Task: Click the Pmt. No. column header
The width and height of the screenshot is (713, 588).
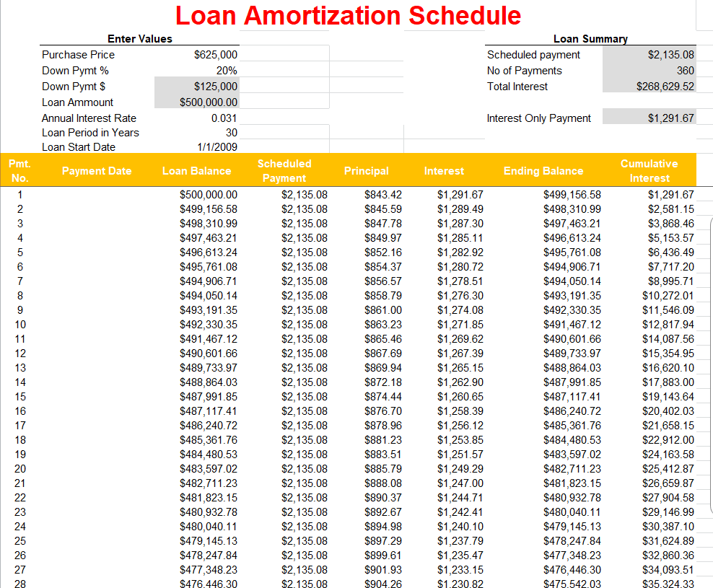Action: click(19, 170)
